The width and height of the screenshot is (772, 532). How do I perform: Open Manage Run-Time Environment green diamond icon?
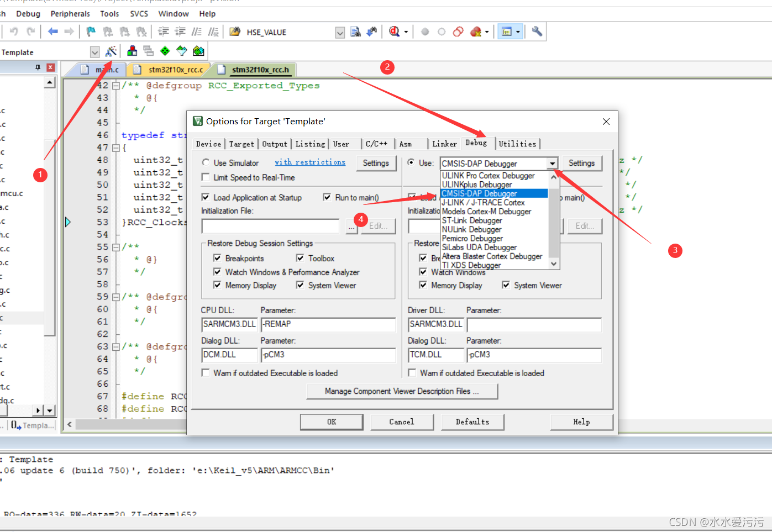[x=165, y=51]
